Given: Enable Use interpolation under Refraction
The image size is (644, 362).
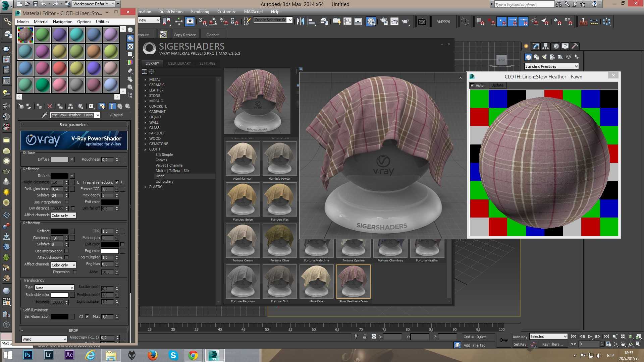Looking at the screenshot, I should point(67,251).
